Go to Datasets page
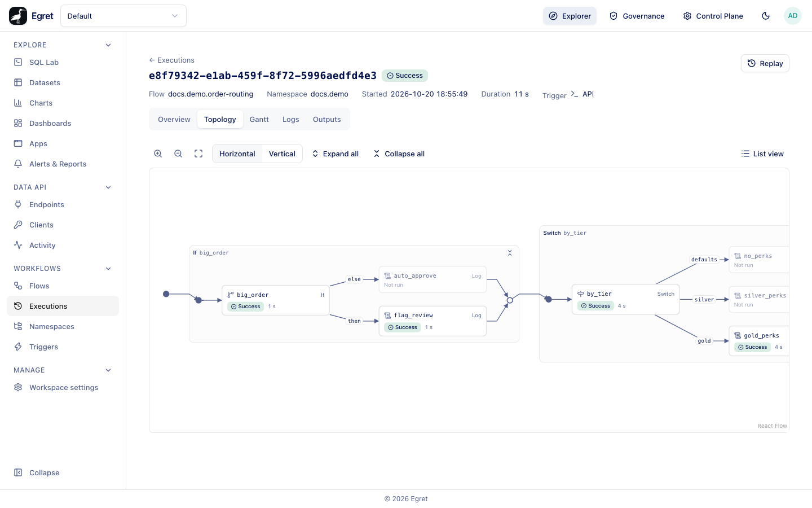The image size is (812, 508). tap(63, 82)
